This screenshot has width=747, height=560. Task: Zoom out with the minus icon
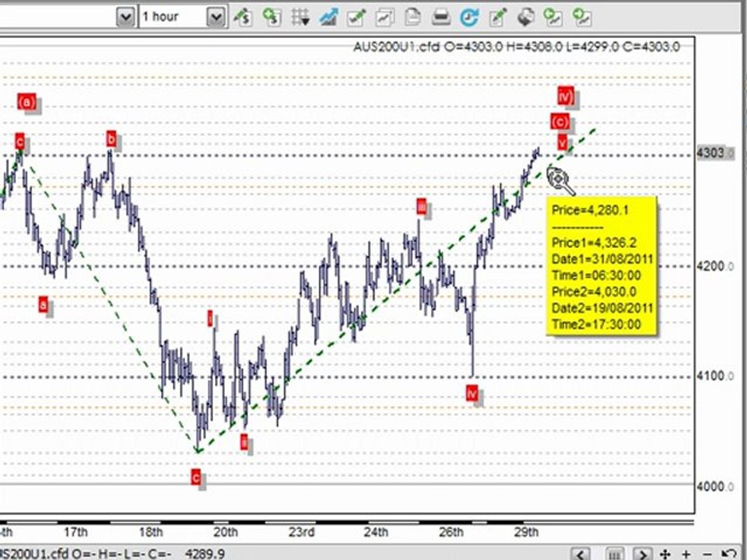[707, 555]
